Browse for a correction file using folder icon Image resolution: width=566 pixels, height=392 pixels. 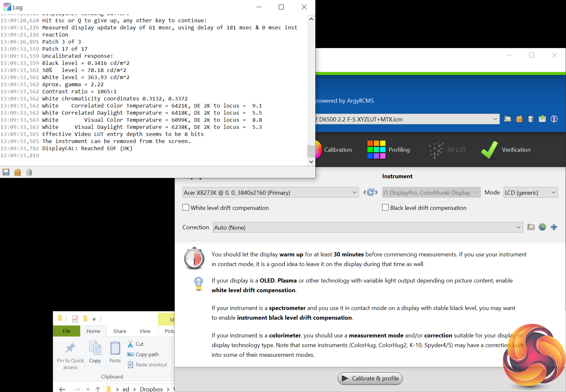coord(531,227)
